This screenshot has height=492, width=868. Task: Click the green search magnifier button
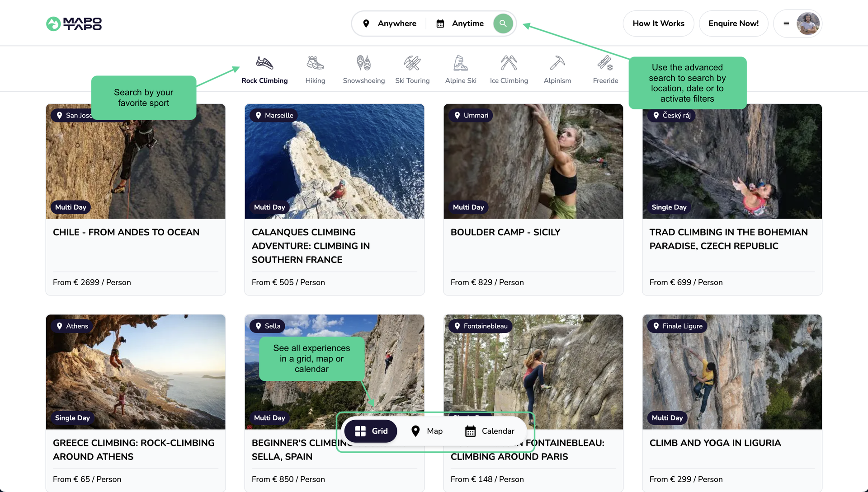[x=503, y=23]
